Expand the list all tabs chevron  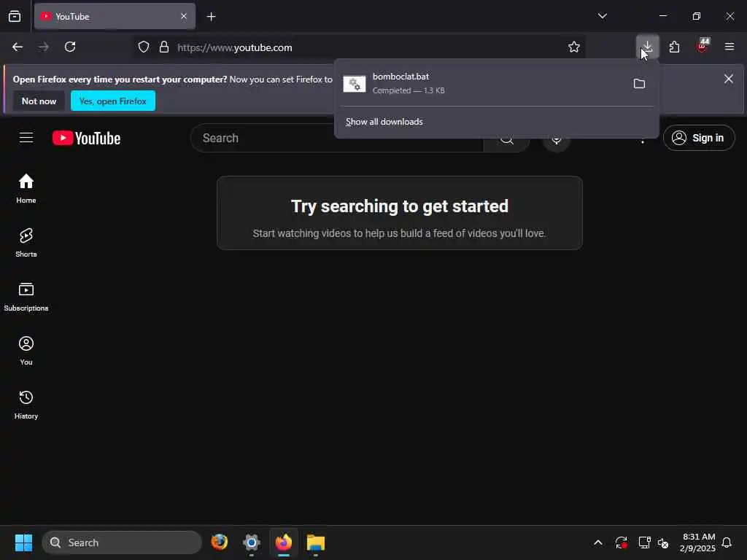602,16
